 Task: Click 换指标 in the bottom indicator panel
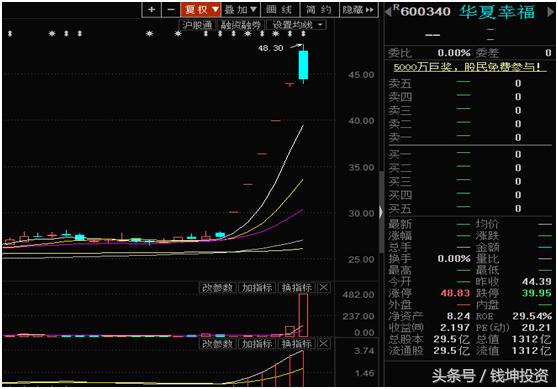tap(296, 344)
